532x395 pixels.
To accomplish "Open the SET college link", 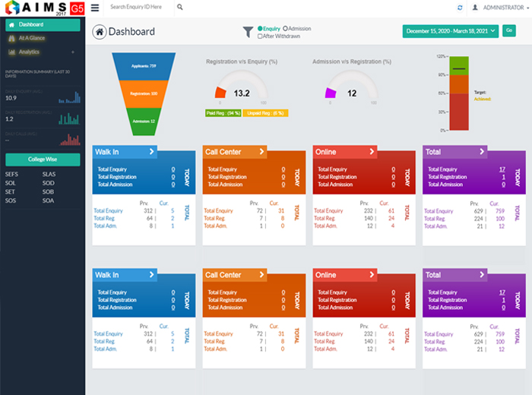I will (10, 192).
